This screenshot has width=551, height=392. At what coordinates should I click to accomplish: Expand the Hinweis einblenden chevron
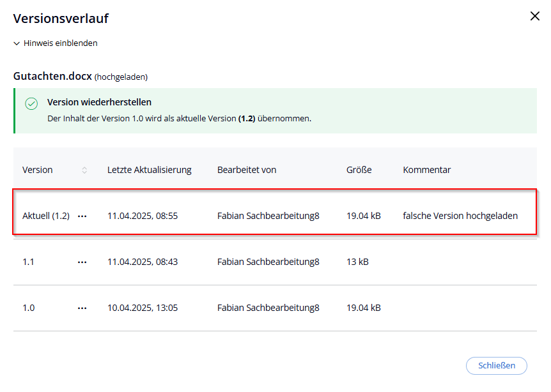point(17,43)
